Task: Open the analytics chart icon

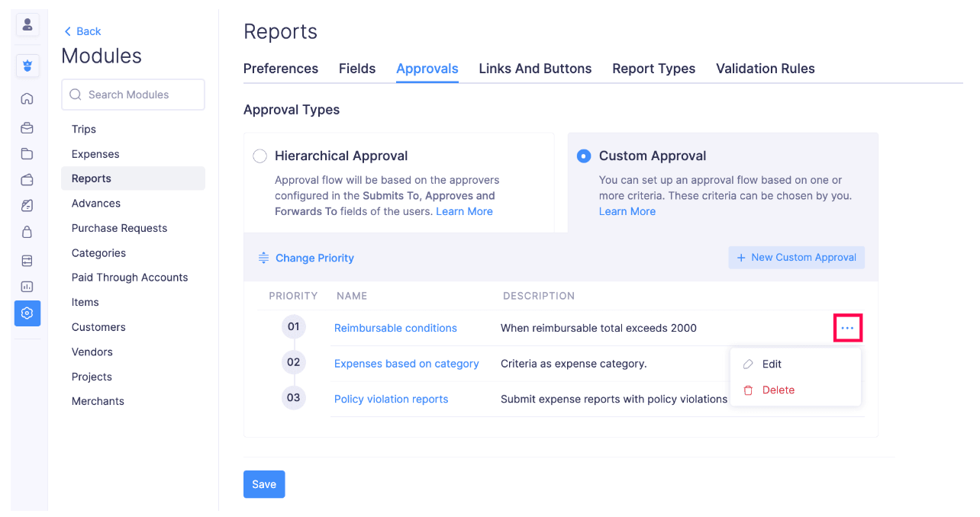Action: coord(27,287)
